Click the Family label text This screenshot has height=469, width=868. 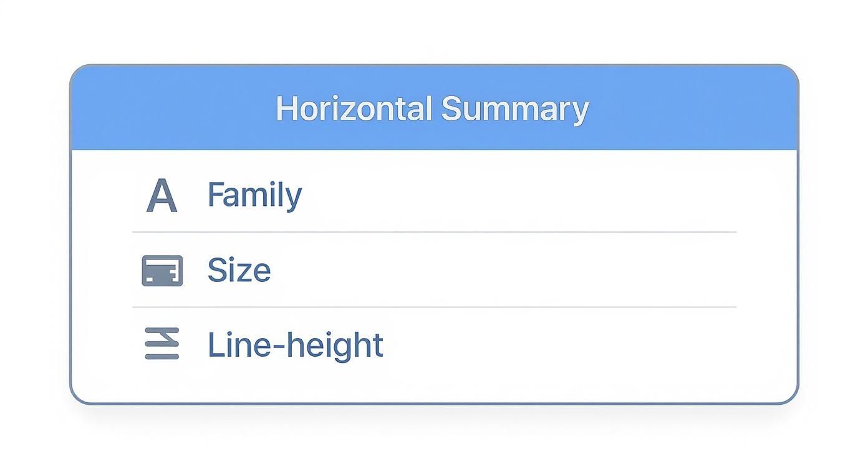click(x=254, y=195)
